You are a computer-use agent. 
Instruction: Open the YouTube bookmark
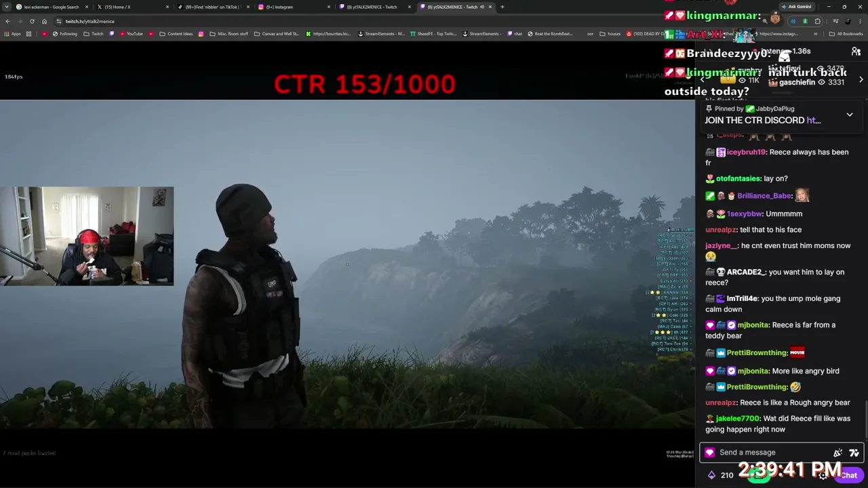[131, 34]
